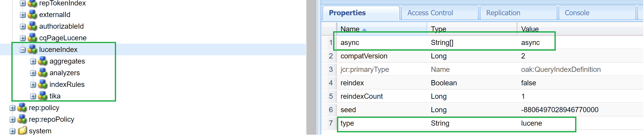Open the Replication tab
Image resolution: width=644 pixels, height=137 pixels.
pos(519,13)
